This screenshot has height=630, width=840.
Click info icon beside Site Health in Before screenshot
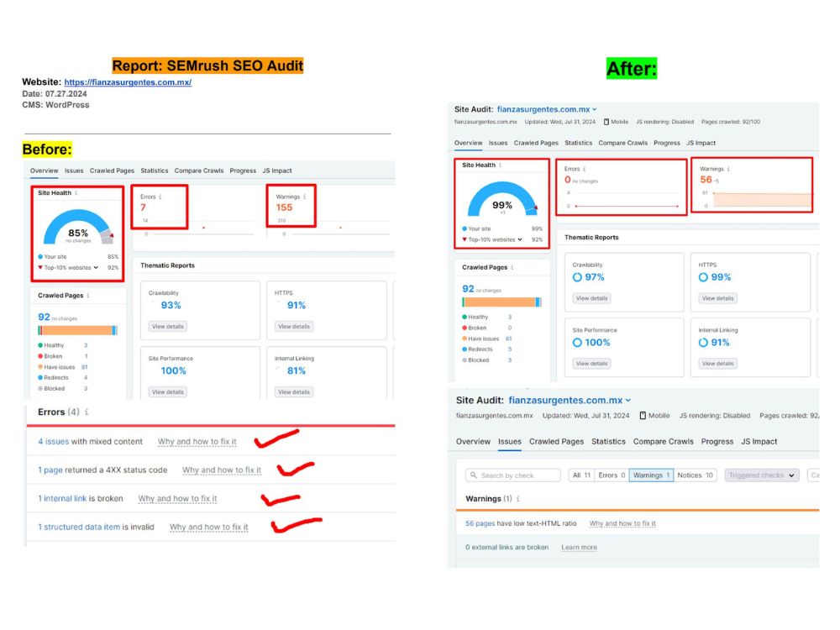[x=76, y=193]
